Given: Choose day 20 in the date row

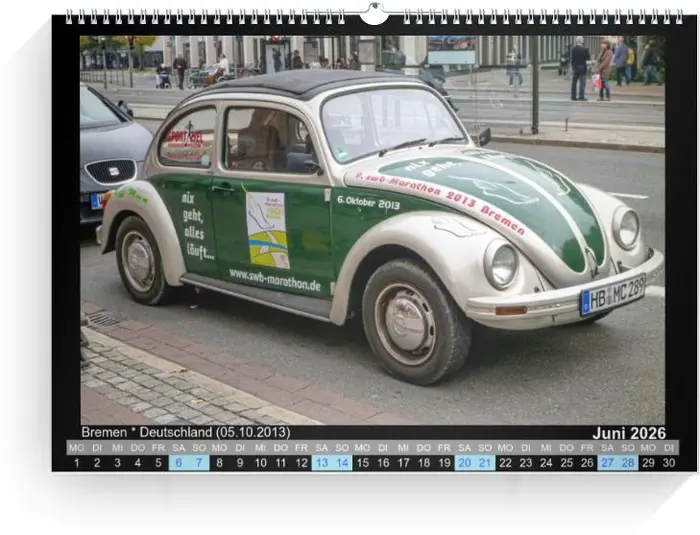Looking at the screenshot, I should pyautogui.click(x=464, y=463).
